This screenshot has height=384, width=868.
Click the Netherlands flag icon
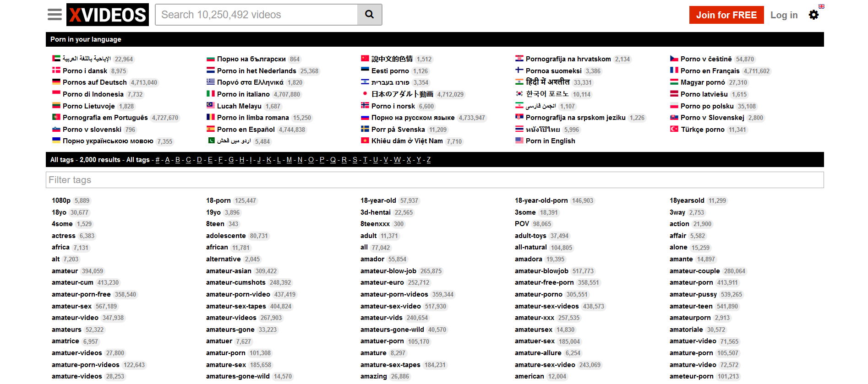[x=211, y=70]
